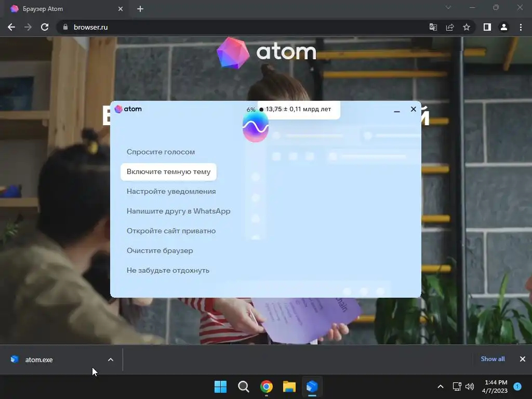Select Напишите другу в WhatsApp option
532x399 pixels.
(x=179, y=211)
